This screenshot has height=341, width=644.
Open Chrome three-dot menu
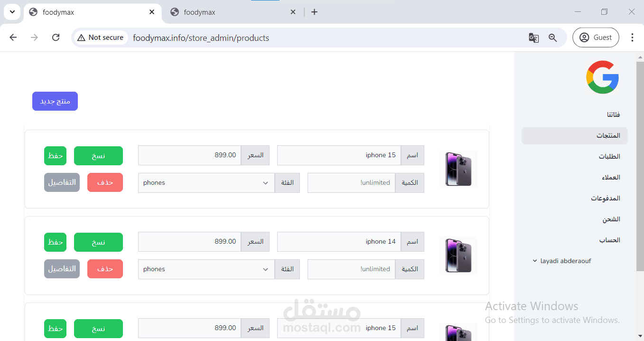click(632, 38)
